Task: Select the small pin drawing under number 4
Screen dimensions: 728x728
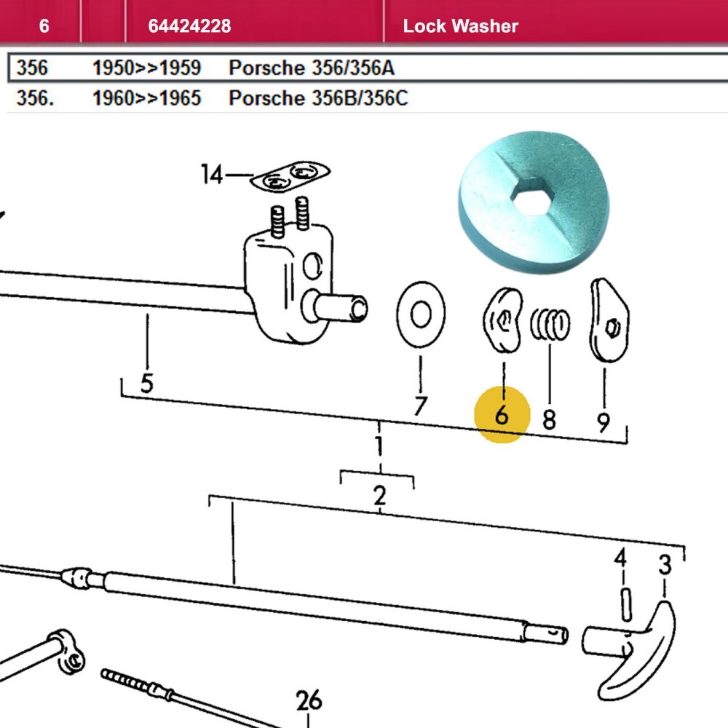Action: tap(623, 604)
